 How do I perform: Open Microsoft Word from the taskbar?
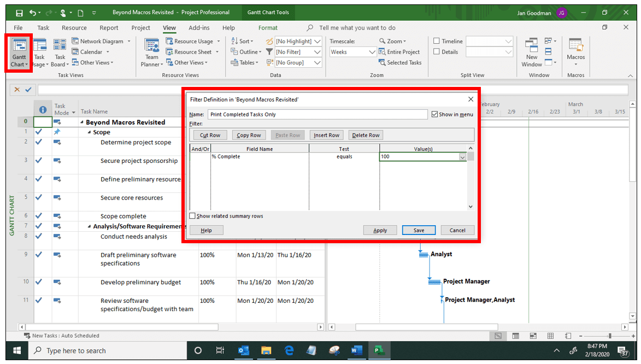(356, 350)
